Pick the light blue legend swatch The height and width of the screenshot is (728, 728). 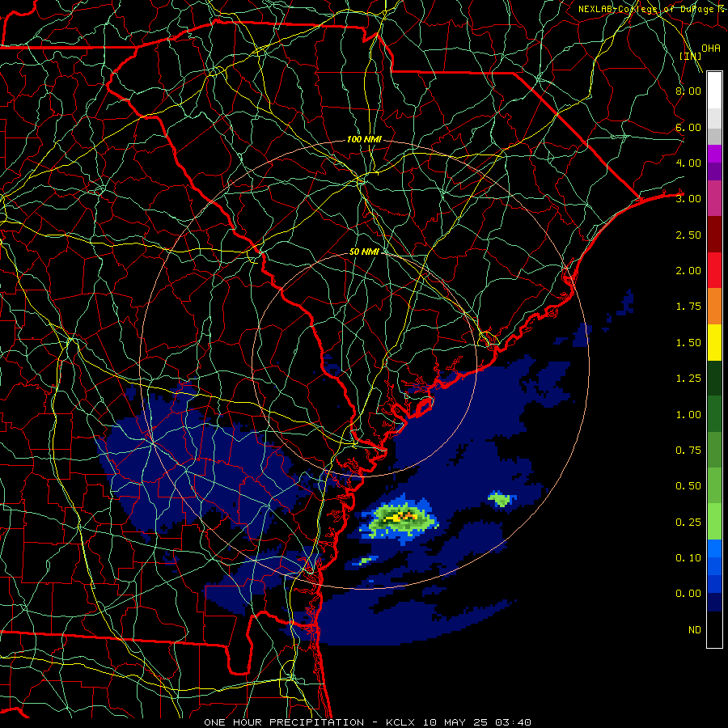pos(714,548)
